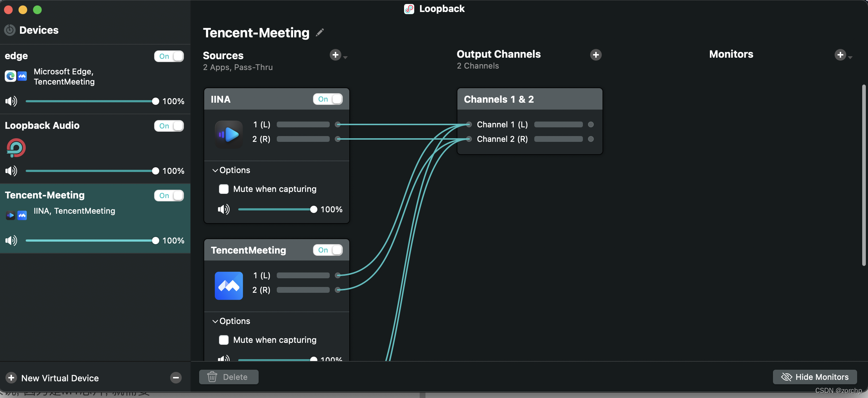Screen dimensions: 868x398
Task: Click the TencentMeeting blue app icon
Action: coord(229,286)
